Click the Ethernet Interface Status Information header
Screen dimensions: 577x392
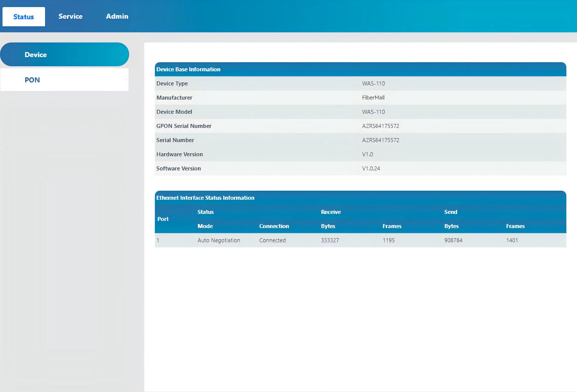[205, 198]
